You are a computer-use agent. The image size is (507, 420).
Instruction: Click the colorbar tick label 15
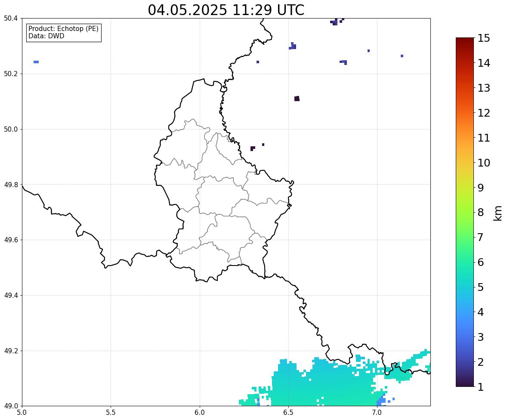click(x=484, y=38)
